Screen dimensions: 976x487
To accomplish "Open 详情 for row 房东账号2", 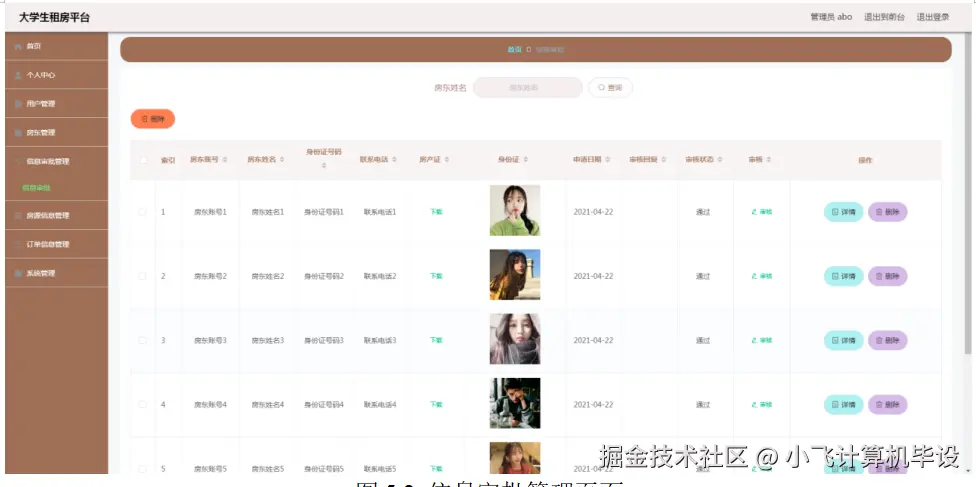I will pyautogui.click(x=843, y=276).
